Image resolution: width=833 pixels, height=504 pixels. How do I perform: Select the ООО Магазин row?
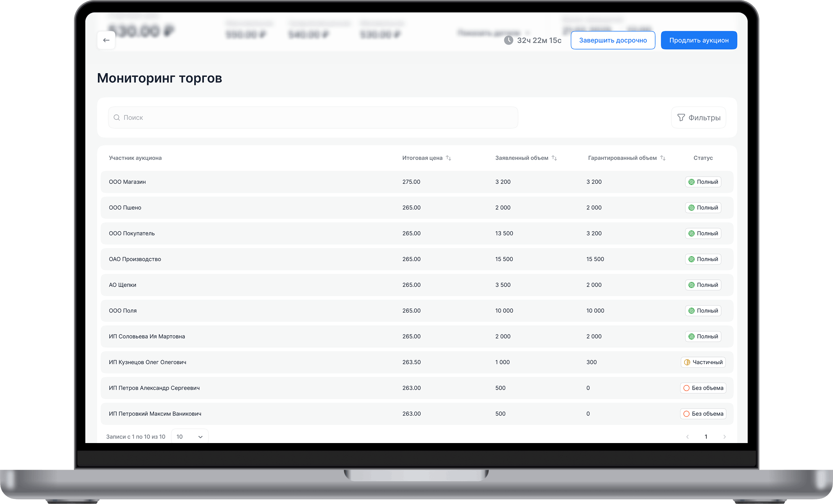127,182
